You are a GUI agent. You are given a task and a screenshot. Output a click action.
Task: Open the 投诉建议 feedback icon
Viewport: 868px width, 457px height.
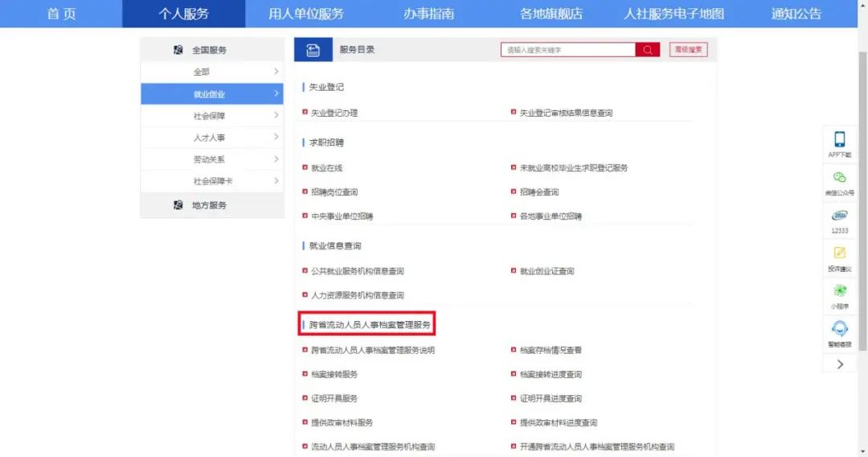tap(839, 253)
